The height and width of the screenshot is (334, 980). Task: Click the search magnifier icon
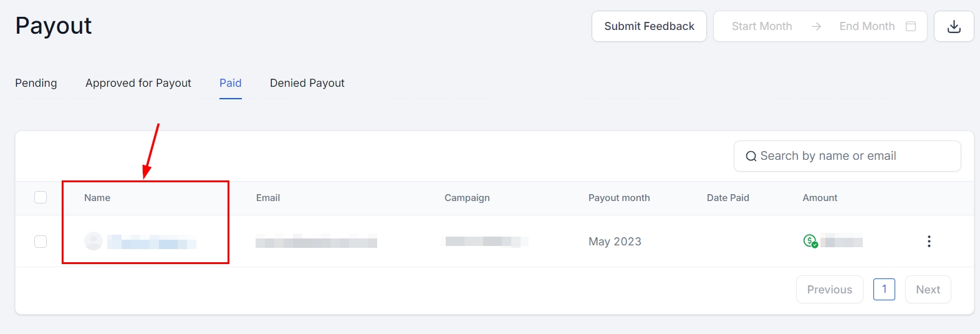(751, 157)
